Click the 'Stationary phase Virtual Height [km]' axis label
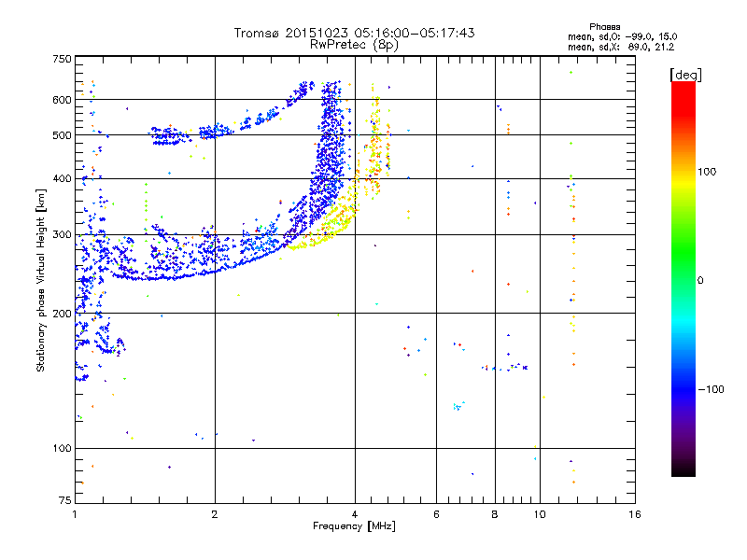 tap(41, 280)
